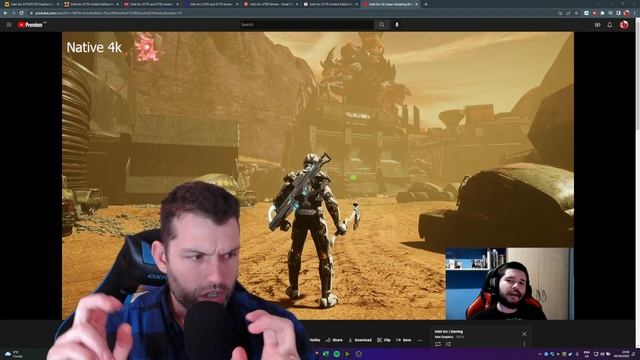Reload the page with refresh icon
This screenshot has height=360, width=640.
coord(22,13)
